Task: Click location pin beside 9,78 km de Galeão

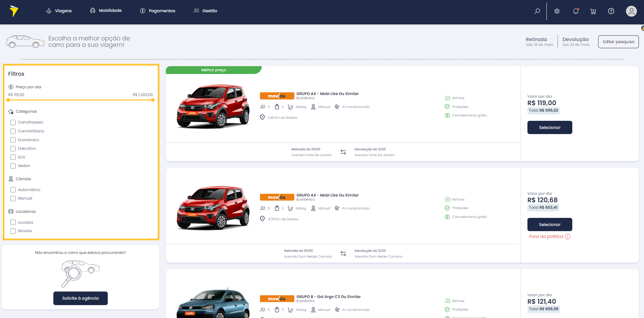Action: click(262, 219)
